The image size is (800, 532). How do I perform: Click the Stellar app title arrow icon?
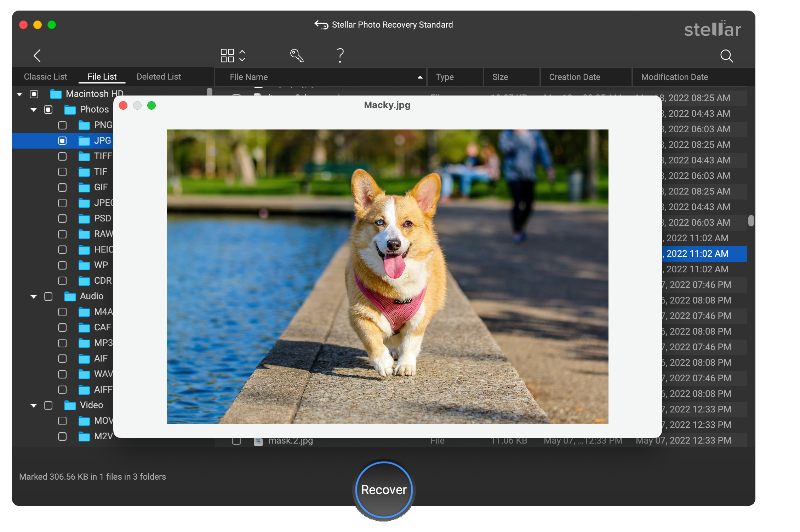(x=321, y=25)
